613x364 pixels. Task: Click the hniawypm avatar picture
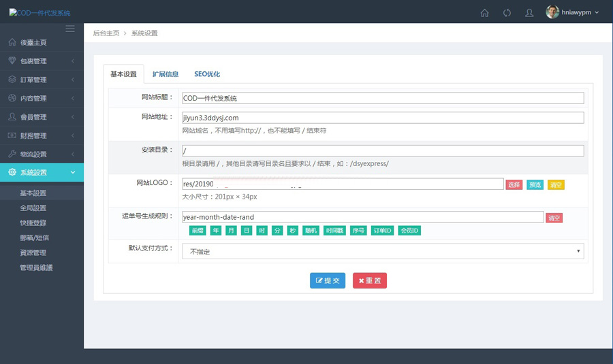[x=552, y=12]
